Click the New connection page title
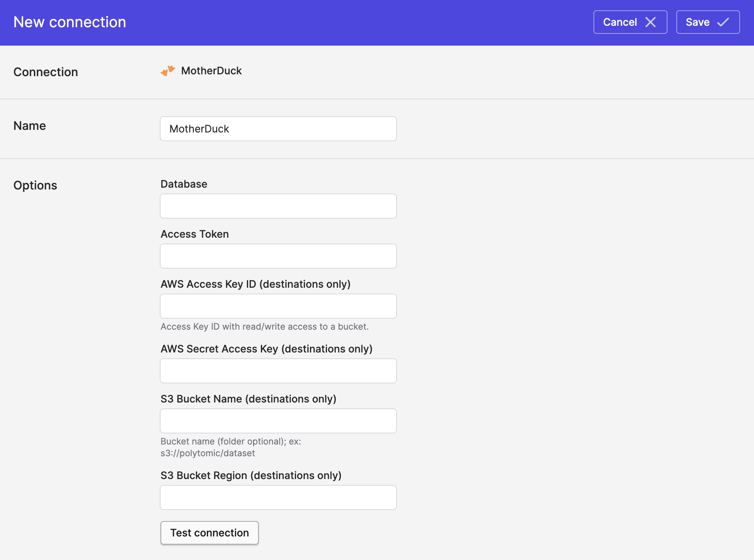This screenshot has width=754, height=560. pos(70,22)
